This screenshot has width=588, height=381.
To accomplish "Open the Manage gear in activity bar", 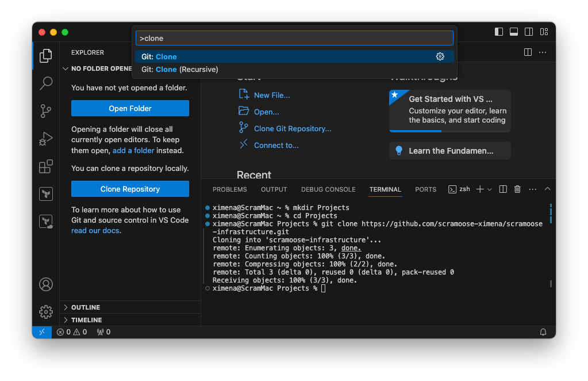I will click(x=46, y=311).
